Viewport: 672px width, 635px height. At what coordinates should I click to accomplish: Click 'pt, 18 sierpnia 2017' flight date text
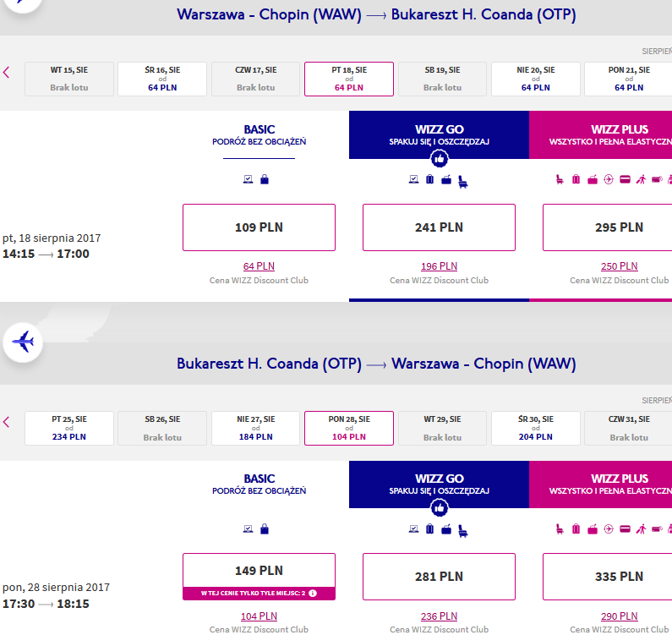click(x=52, y=238)
